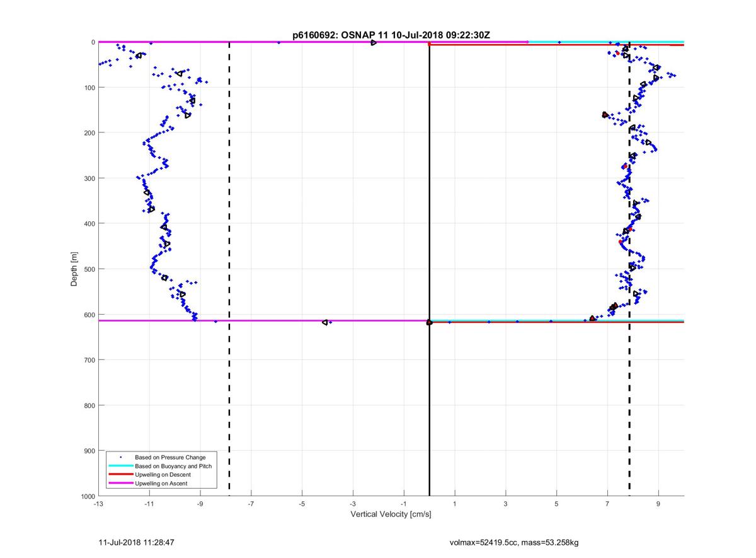Click the dashed vertical line near -8 cm/s
The width and height of the screenshot is (756, 558).
[x=229, y=269]
